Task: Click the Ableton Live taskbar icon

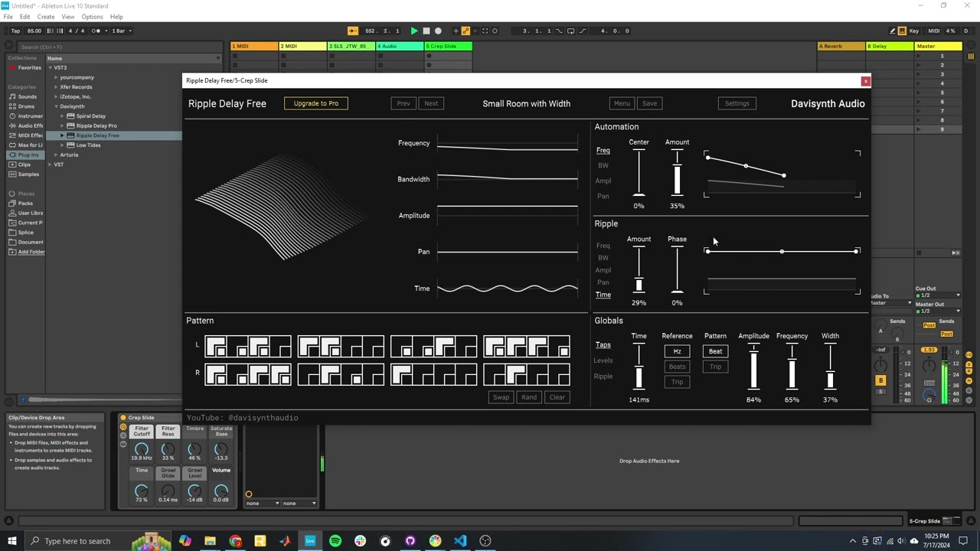Action: pyautogui.click(x=310, y=541)
